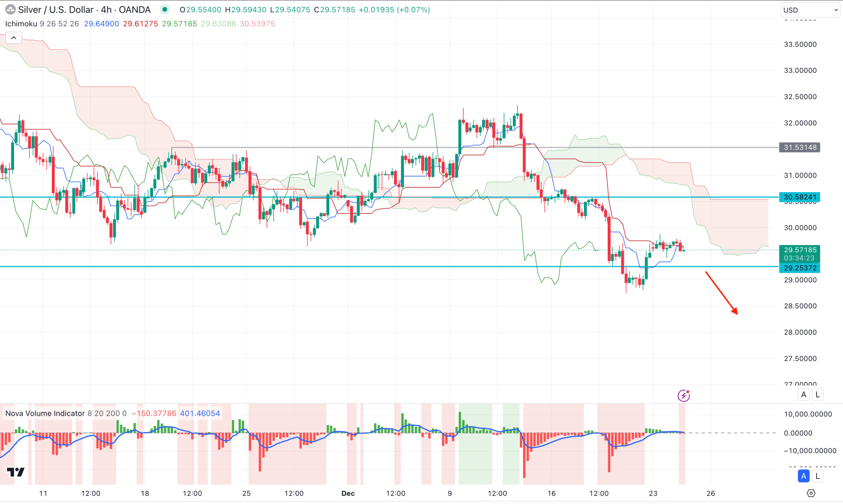843x504 pixels.
Task: Click the green market status dot
Action: pos(165,9)
